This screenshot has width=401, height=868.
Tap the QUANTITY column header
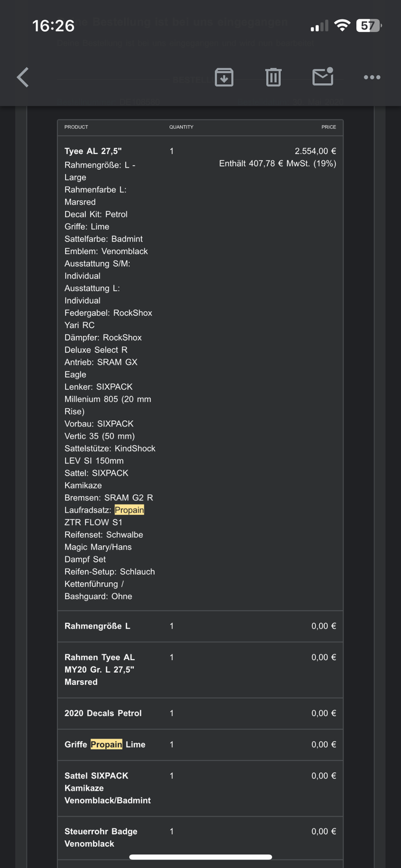181,127
